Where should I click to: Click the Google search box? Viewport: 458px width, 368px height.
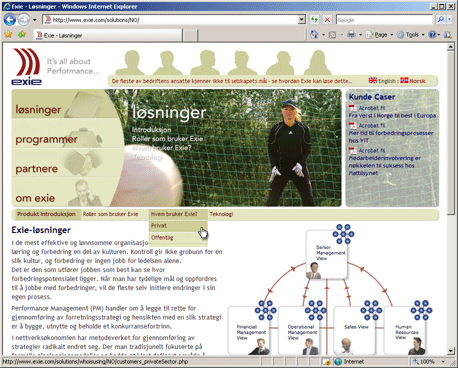click(x=384, y=20)
